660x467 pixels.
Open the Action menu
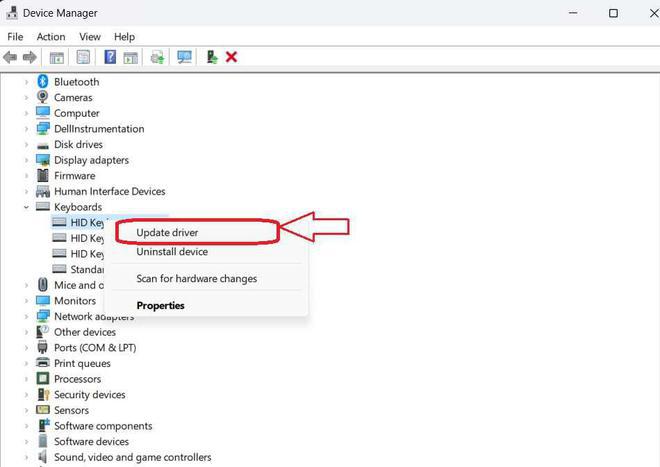[x=51, y=37]
